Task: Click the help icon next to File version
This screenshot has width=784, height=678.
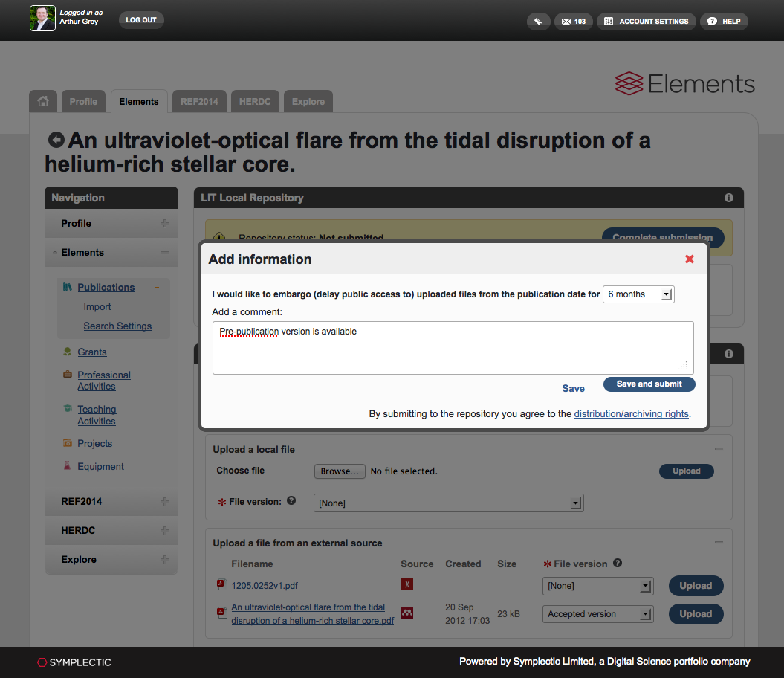Action: pyautogui.click(x=291, y=501)
